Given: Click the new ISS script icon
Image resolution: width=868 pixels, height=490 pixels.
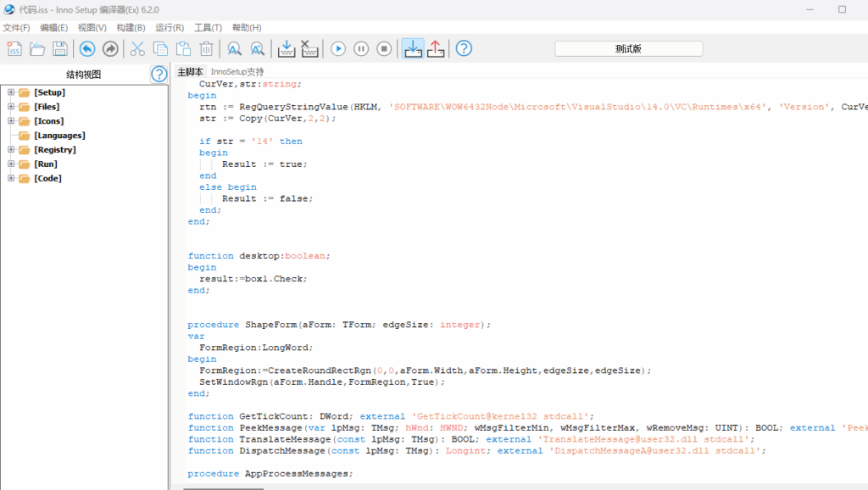Looking at the screenshot, I should pos(14,48).
